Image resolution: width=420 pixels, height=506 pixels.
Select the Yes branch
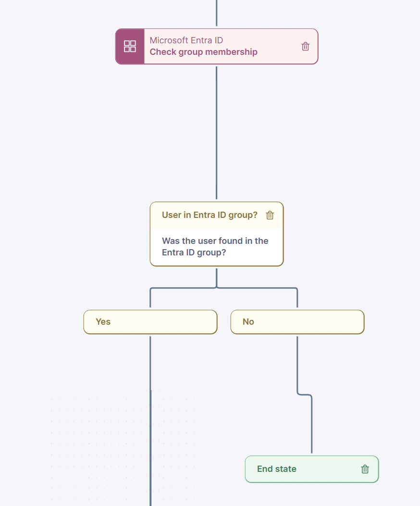coord(150,322)
